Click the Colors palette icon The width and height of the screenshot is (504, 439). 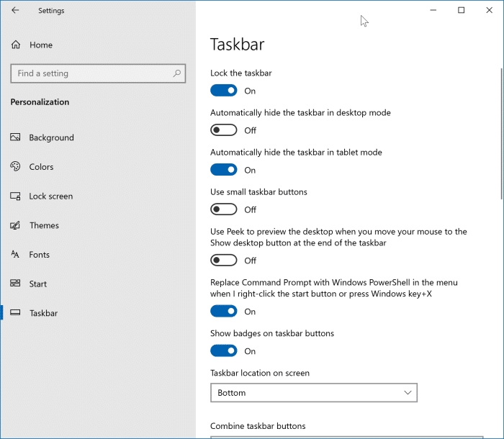pyautogui.click(x=15, y=166)
